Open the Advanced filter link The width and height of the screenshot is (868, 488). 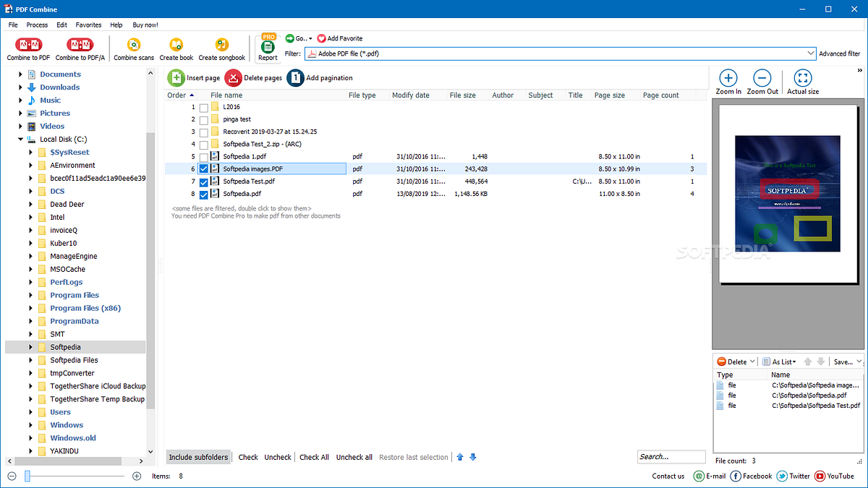(x=839, y=53)
